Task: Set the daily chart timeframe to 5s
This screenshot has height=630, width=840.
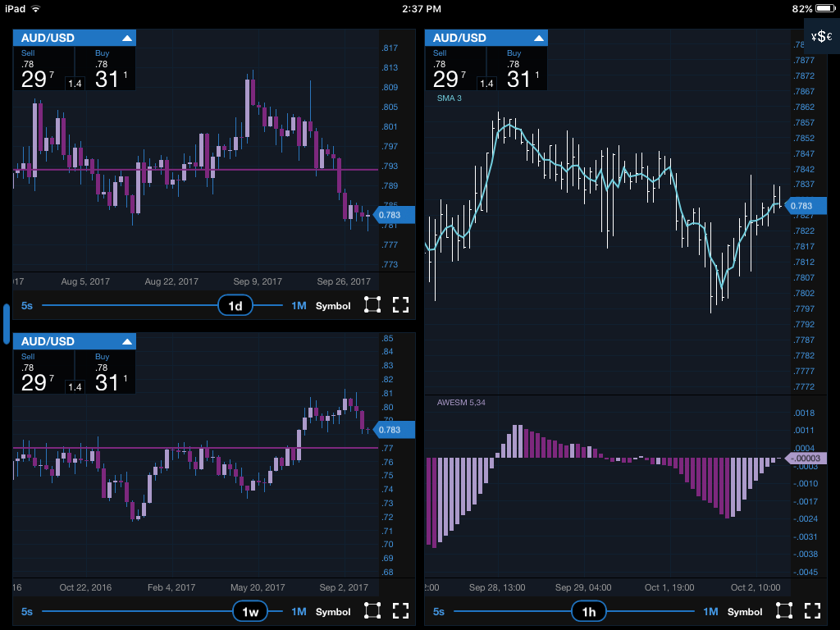Action: 27,306
